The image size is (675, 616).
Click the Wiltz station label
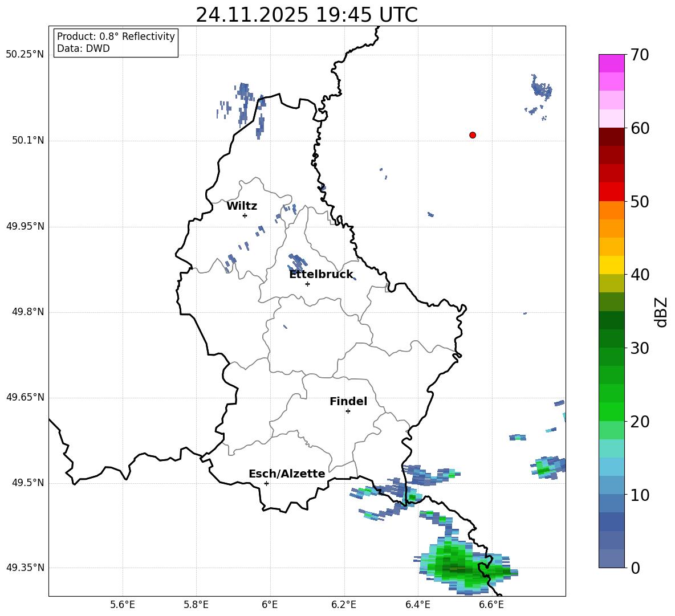pos(242,206)
